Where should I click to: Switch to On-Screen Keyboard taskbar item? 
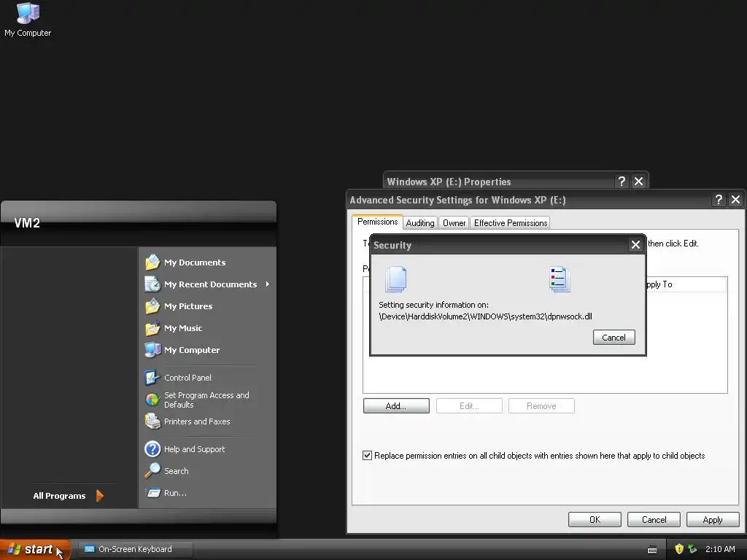[135, 549]
